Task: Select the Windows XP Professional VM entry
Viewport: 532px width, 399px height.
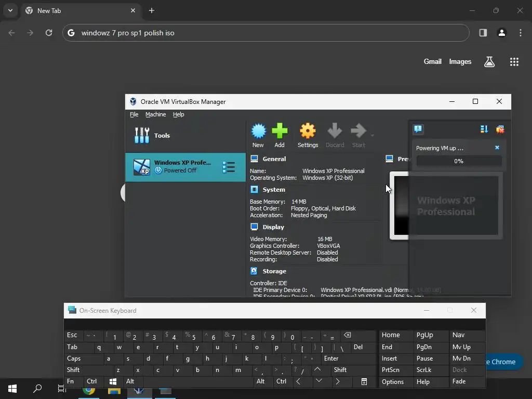Action: 185,167
